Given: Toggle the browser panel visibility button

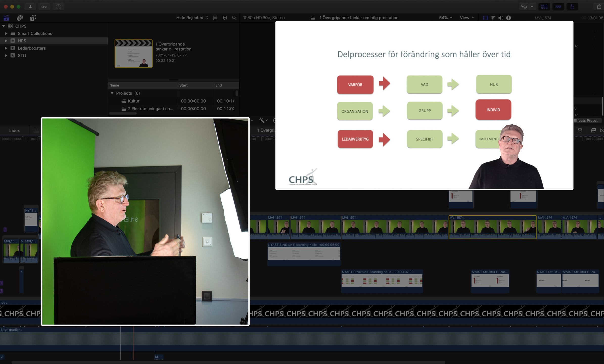Looking at the screenshot, I should [544, 7].
